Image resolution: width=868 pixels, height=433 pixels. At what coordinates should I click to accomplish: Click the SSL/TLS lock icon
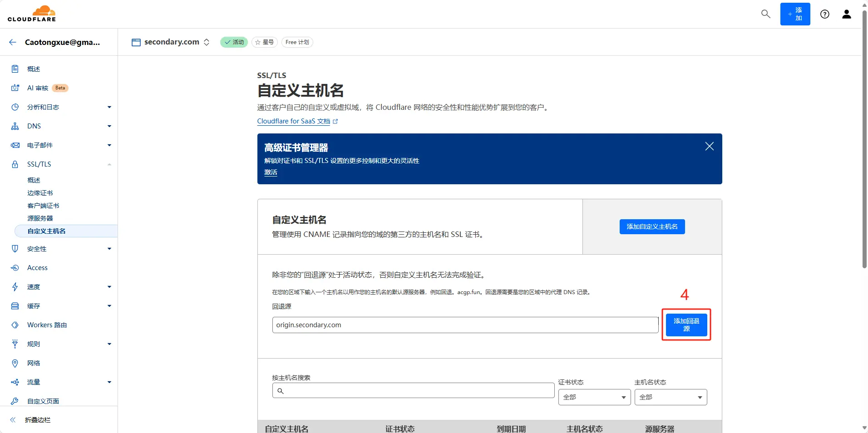(15, 164)
